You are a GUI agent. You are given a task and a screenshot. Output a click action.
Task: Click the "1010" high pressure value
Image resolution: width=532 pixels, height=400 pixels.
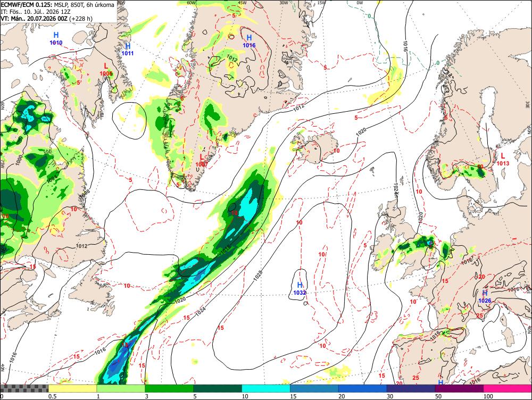coord(56,43)
